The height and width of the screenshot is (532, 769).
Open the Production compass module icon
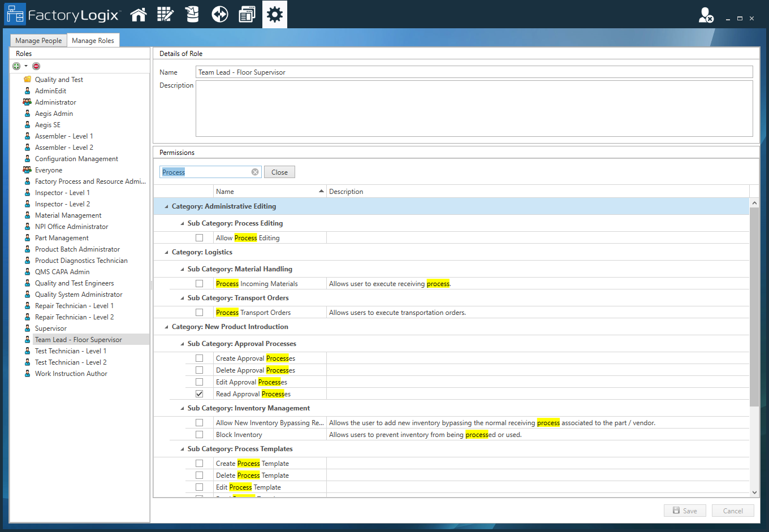click(219, 14)
